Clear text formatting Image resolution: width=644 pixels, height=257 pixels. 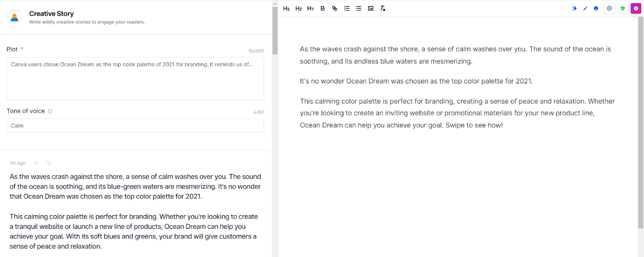pyautogui.click(x=383, y=8)
